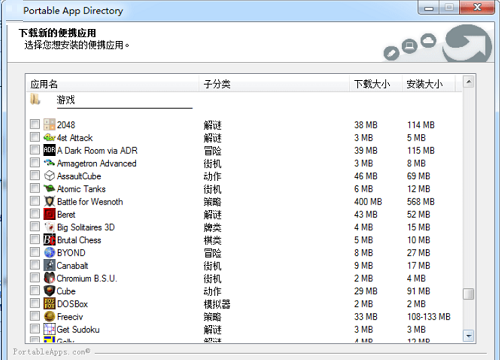Close the Portable App Directory window
Viewport: 500px width, 360px height.
point(477,7)
